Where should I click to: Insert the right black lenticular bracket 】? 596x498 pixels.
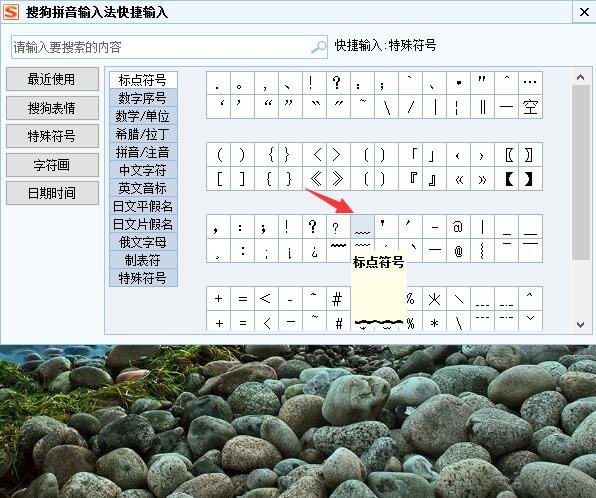tap(530, 178)
